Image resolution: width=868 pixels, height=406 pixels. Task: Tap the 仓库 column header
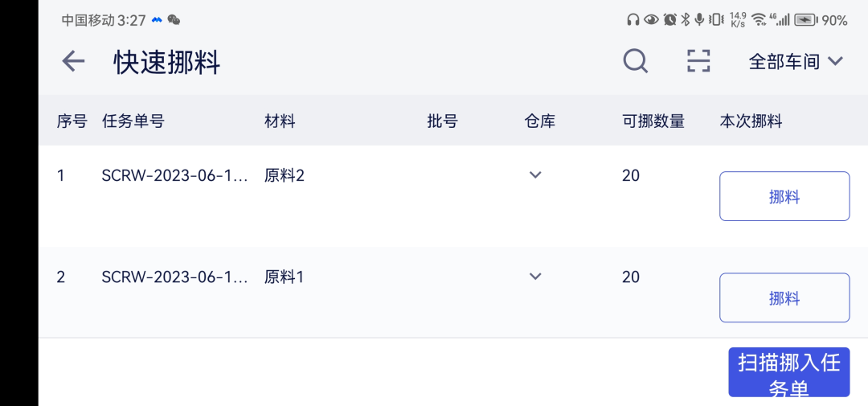pyautogui.click(x=539, y=121)
